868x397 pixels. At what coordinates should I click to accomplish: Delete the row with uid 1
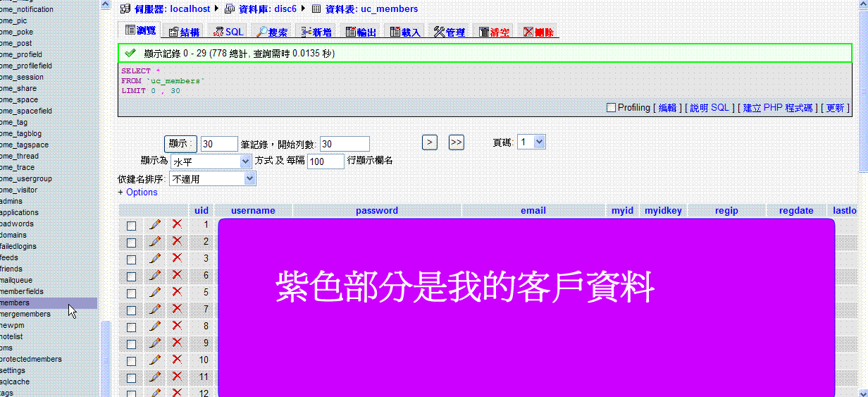(x=177, y=224)
